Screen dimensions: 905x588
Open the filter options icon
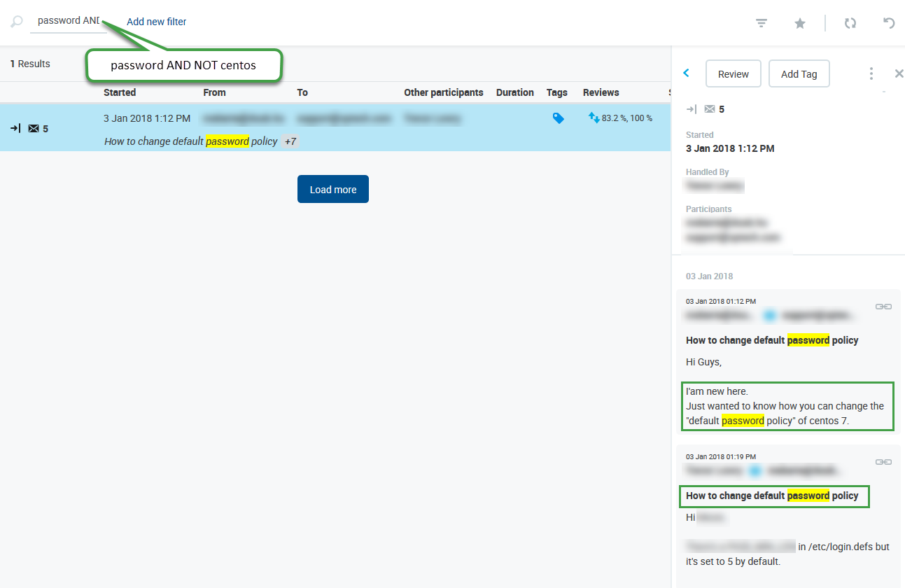click(762, 23)
